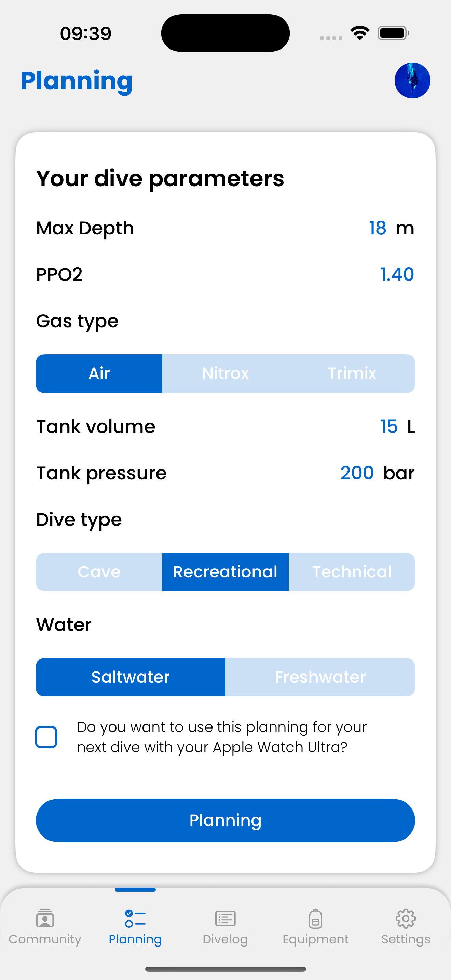This screenshot has height=980, width=451.
Task: Open Settings gear icon
Action: (405, 918)
